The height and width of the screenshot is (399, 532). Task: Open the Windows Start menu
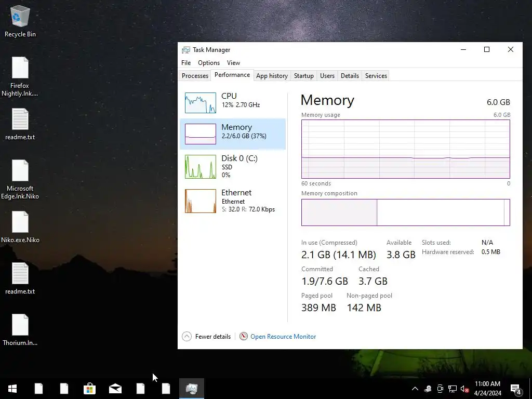click(x=12, y=389)
